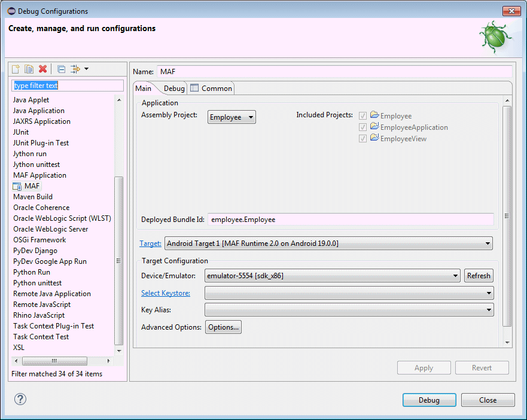527x420 pixels.
Task: Click the Duplicate launch configuration icon
Action: click(x=29, y=69)
